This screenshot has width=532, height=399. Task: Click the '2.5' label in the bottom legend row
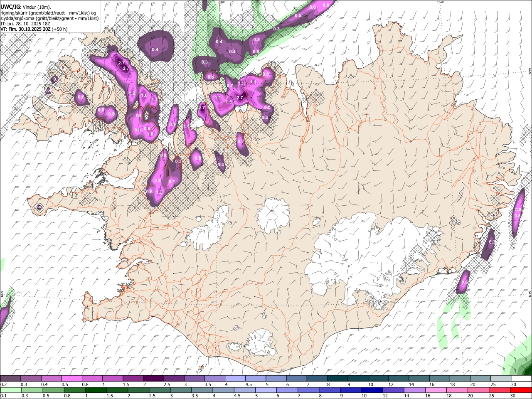[152, 396]
